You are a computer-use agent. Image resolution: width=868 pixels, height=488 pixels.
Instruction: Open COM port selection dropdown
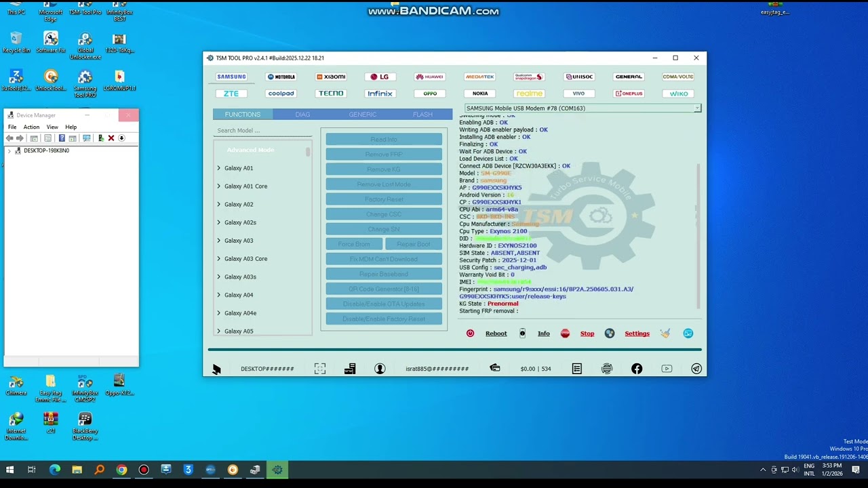(x=696, y=108)
